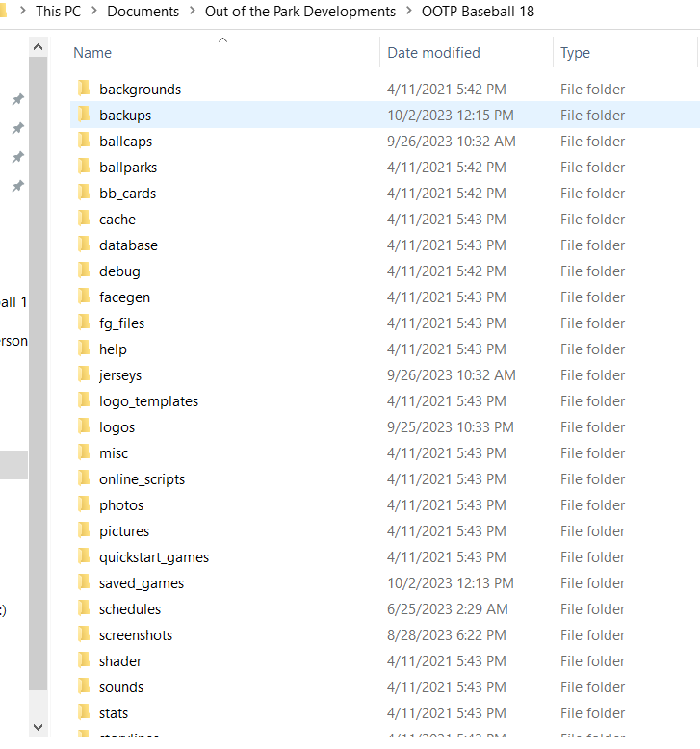The height and width of the screenshot is (749, 700).
Task: Click the stats folder icon
Action: point(84,711)
